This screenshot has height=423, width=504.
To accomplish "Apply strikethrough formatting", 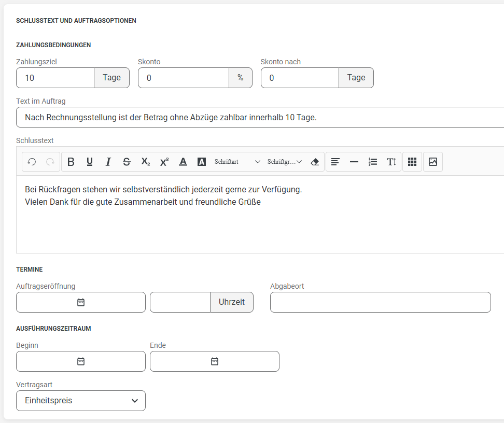I will (127, 162).
